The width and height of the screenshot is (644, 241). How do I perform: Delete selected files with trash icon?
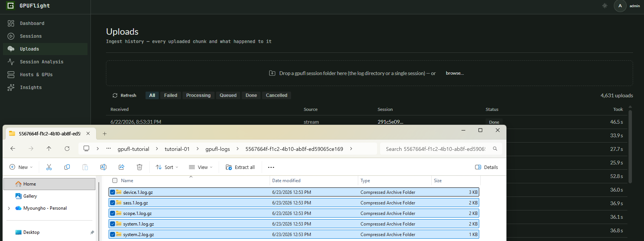tap(140, 167)
